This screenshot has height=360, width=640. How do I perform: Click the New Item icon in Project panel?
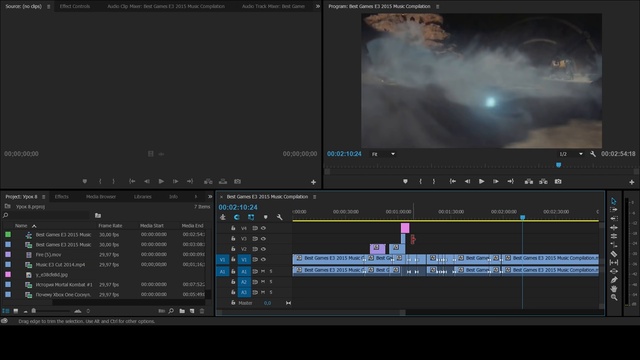(192, 311)
